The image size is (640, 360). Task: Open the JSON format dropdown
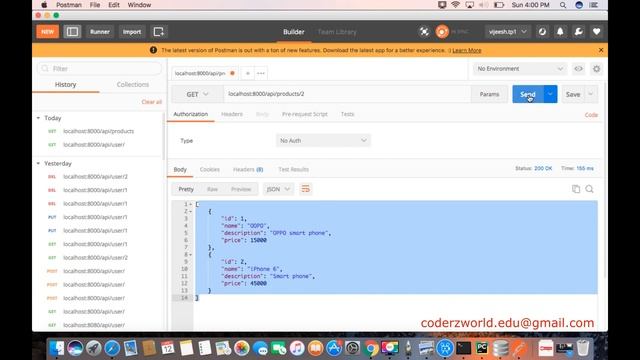[278, 189]
